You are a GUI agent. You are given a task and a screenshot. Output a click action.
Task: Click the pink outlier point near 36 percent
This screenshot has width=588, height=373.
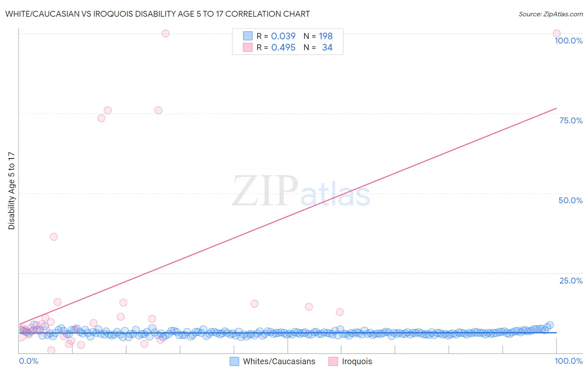point(54,237)
